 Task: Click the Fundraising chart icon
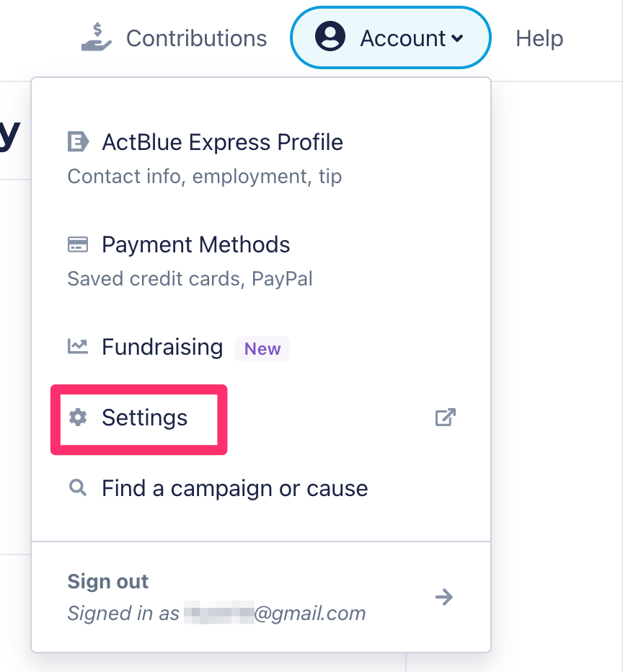click(78, 346)
